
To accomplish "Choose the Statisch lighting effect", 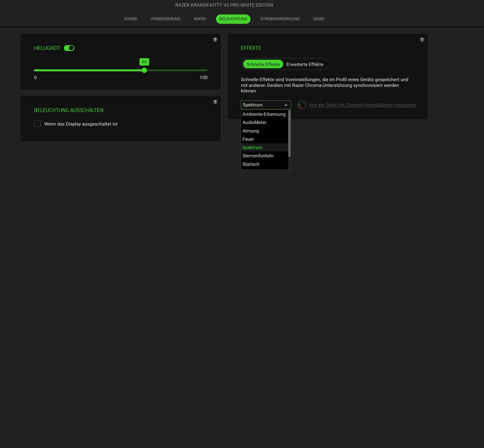I will coord(251,164).
